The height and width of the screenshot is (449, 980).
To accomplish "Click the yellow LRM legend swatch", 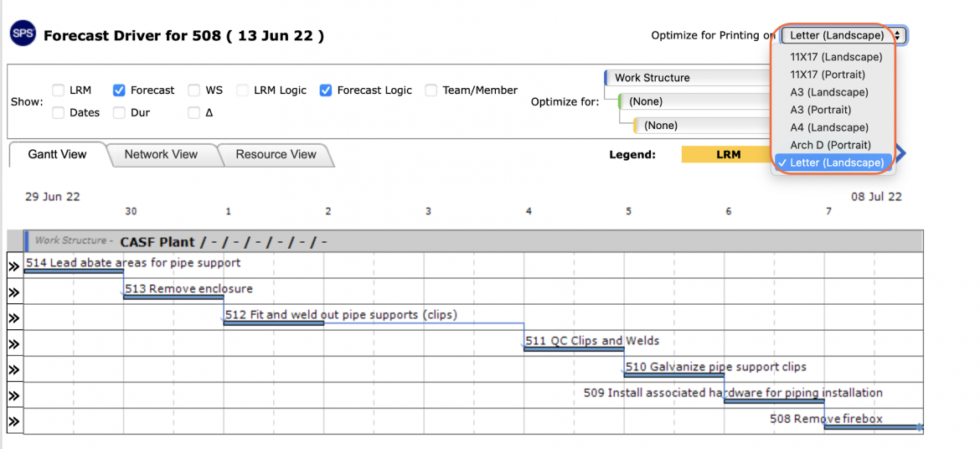I will point(727,154).
